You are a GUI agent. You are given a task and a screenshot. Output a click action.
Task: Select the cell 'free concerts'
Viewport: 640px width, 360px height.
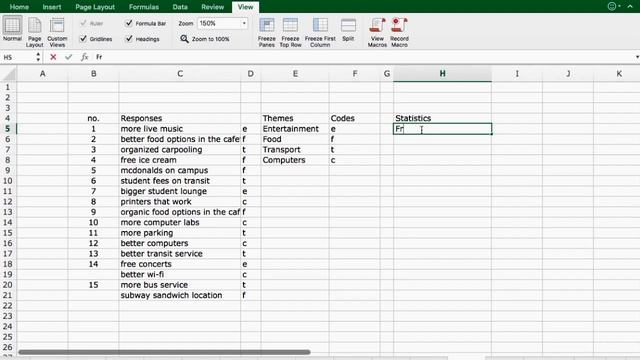180,264
